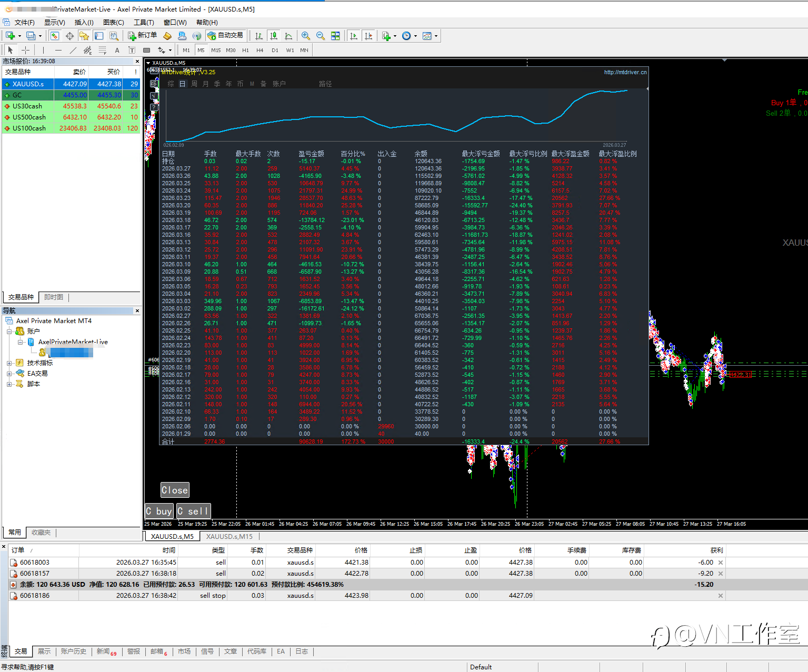Toggle chart shift icon

(368, 36)
